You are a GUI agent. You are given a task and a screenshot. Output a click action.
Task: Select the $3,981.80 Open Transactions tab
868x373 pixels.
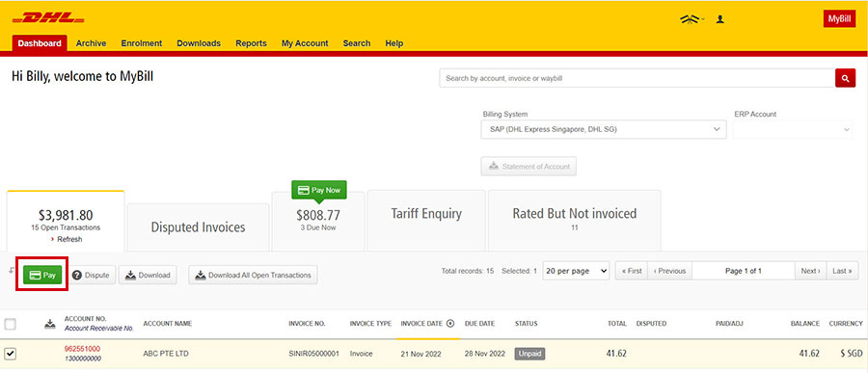66,222
